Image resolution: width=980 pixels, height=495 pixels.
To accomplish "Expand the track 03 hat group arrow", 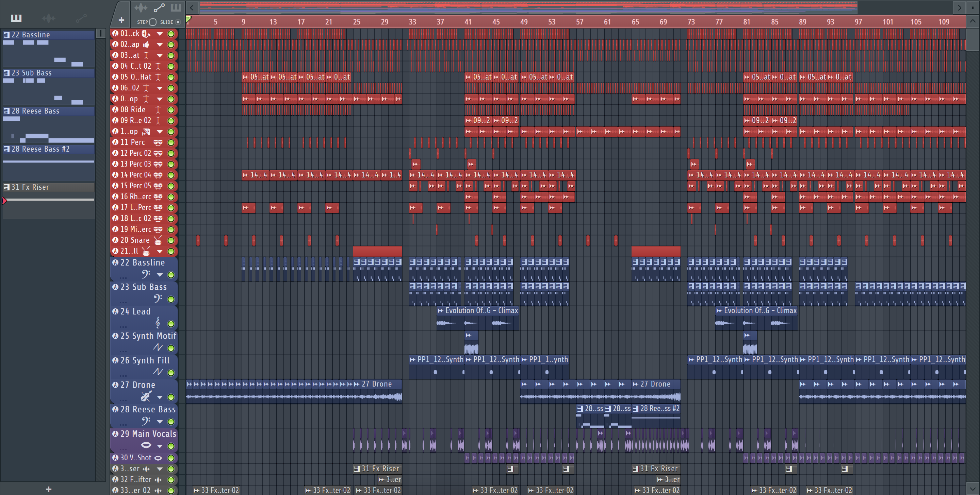I will pos(160,55).
